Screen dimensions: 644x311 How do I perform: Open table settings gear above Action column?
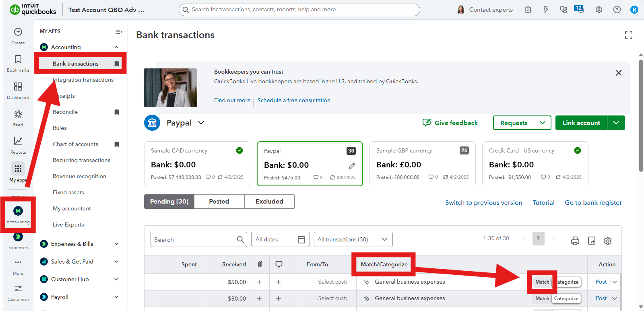[x=608, y=241]
